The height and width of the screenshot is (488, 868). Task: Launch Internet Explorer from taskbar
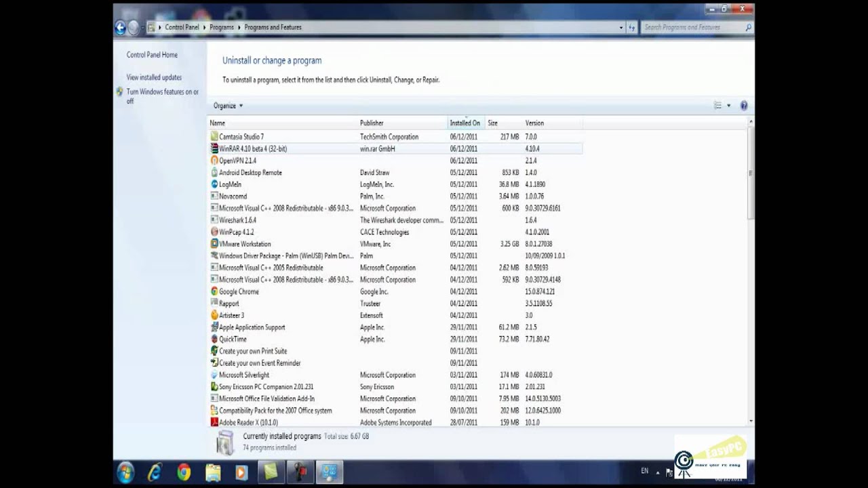pos(155,472)
